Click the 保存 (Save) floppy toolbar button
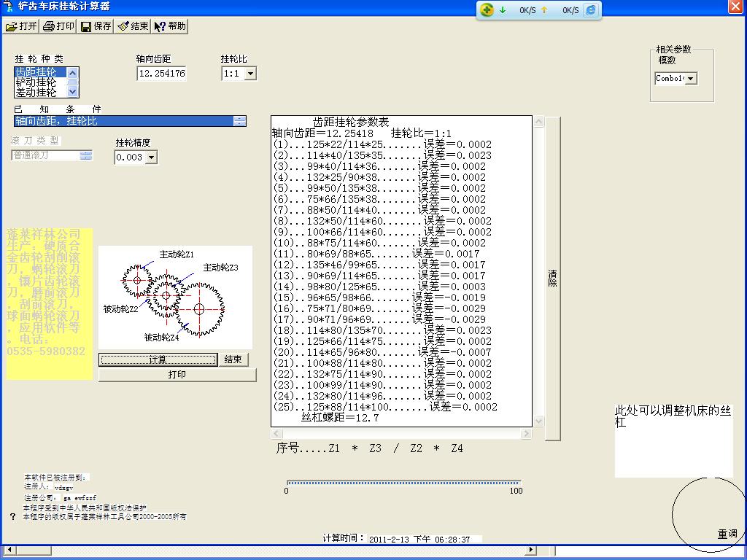This screenshot has height=560, width=747. click(96, 26)
